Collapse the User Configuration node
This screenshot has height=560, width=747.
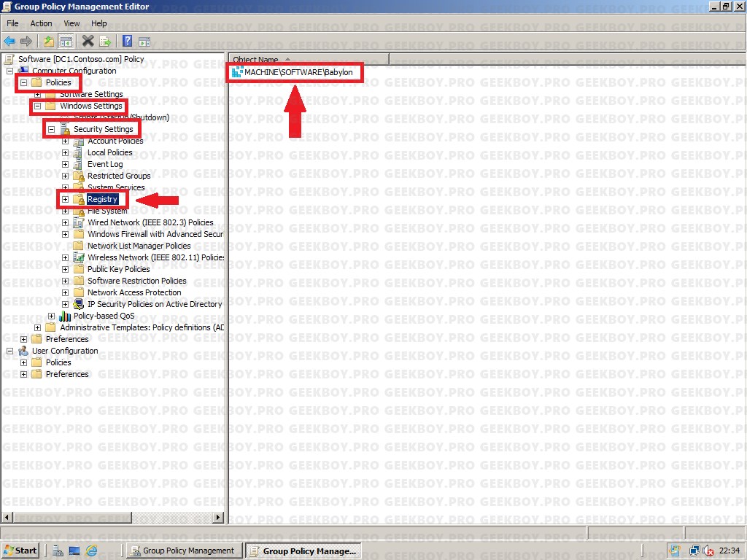pos(9,351)
